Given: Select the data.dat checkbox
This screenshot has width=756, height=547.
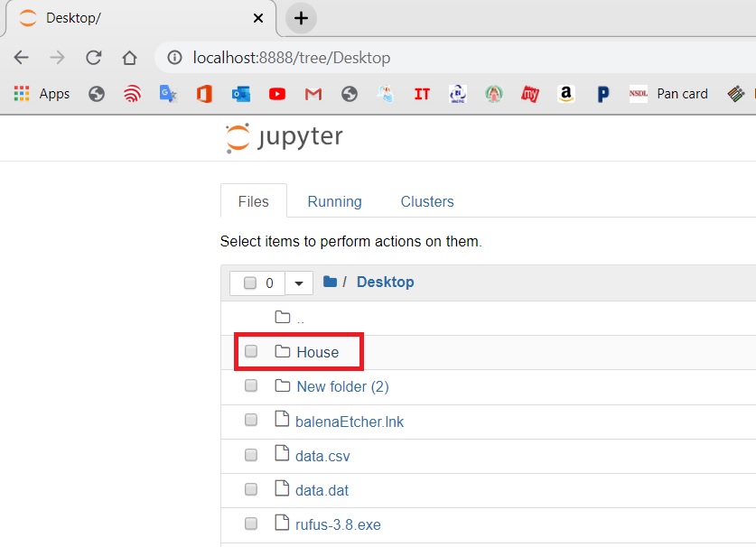Looking at the screenshot, I should tap(251, 489).
